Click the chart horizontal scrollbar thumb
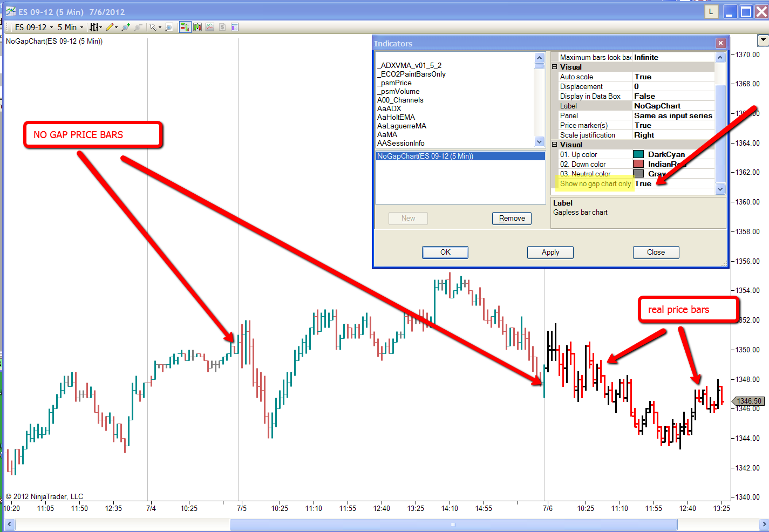 [x=453, y=524]
